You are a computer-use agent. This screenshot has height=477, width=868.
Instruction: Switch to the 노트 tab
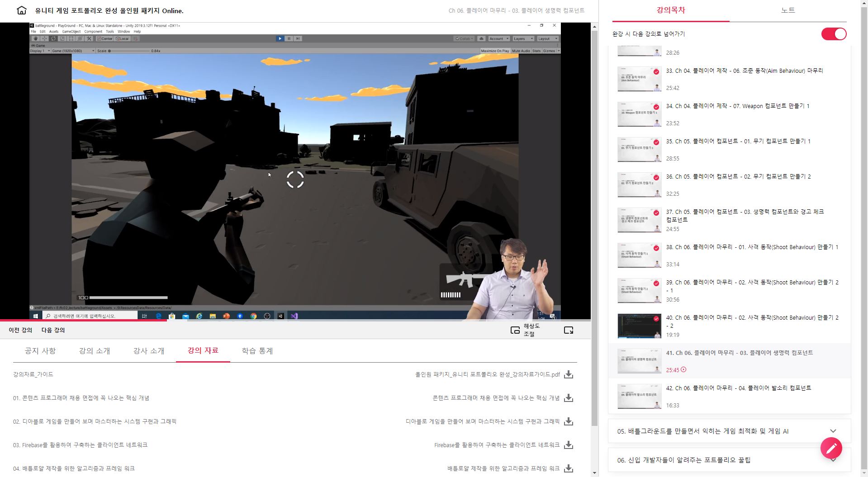pyautogui.click(x=788, y=10)
